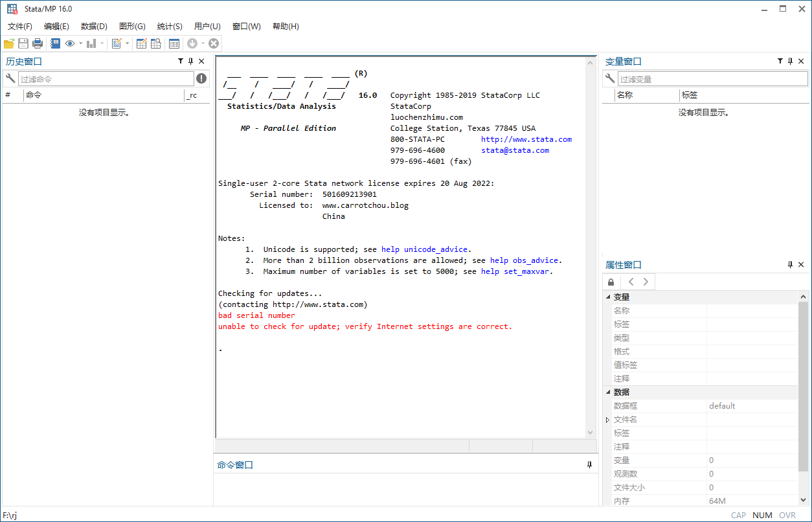Open the 数据(D) menu
Image resolution: width=812 pixels, height=522 pixels.
(x=94, y=27)
